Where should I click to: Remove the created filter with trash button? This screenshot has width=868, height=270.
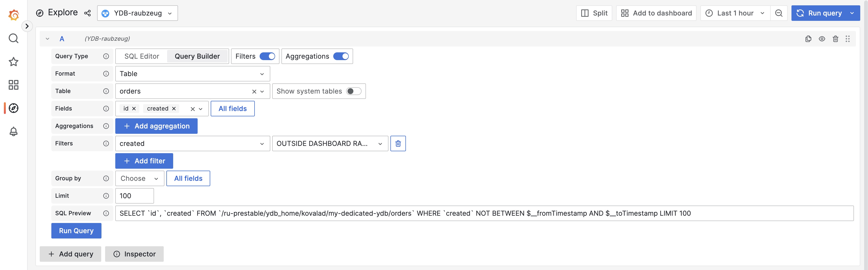398,143
